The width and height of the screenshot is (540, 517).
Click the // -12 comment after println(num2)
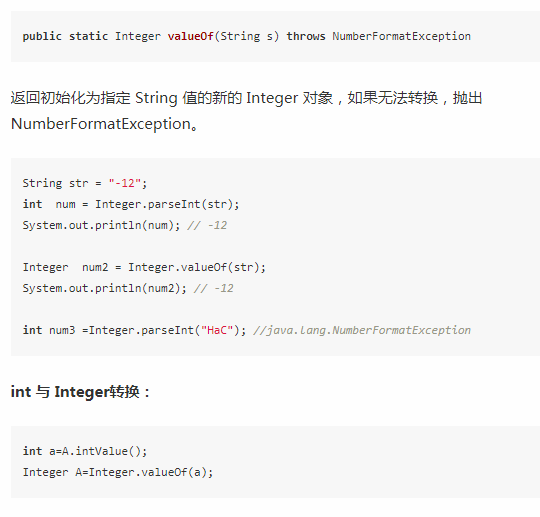214,288
